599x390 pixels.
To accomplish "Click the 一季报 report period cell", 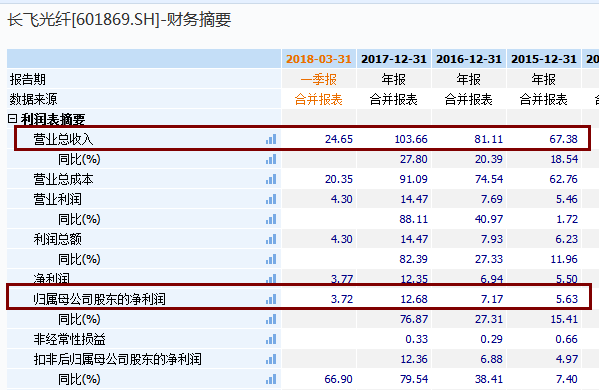I will point(319,79).
